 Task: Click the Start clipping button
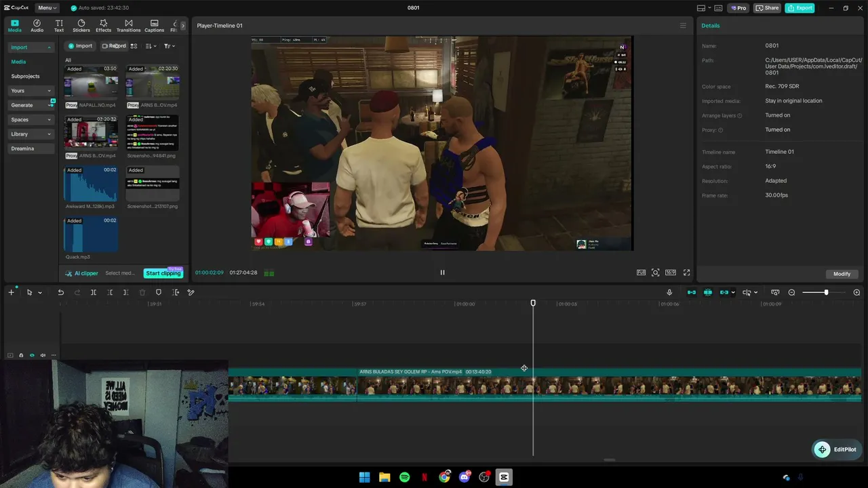coord(163,273)
